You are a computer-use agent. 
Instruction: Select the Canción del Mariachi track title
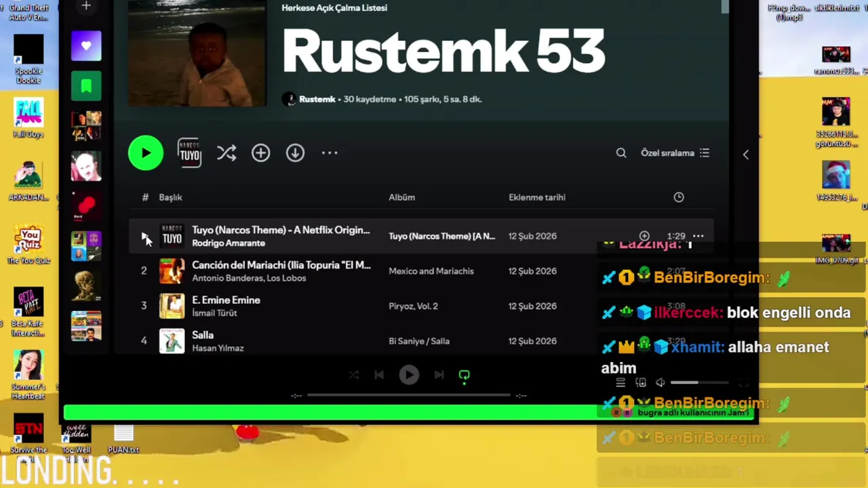pos(281,265)
